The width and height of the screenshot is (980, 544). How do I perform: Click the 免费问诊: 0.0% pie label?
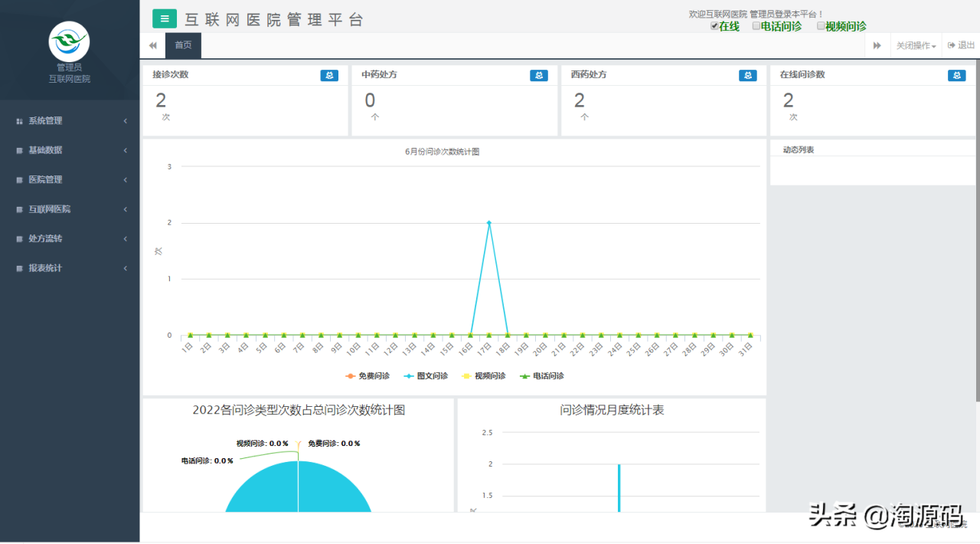click(335, 444)
